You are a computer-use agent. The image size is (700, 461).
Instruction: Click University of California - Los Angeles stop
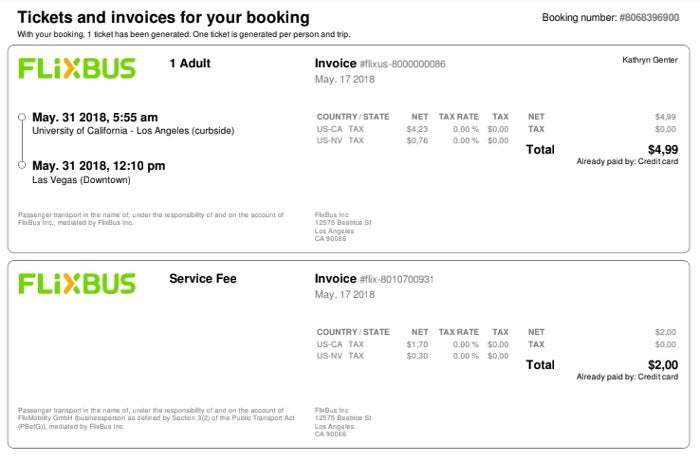coord(133,131)
